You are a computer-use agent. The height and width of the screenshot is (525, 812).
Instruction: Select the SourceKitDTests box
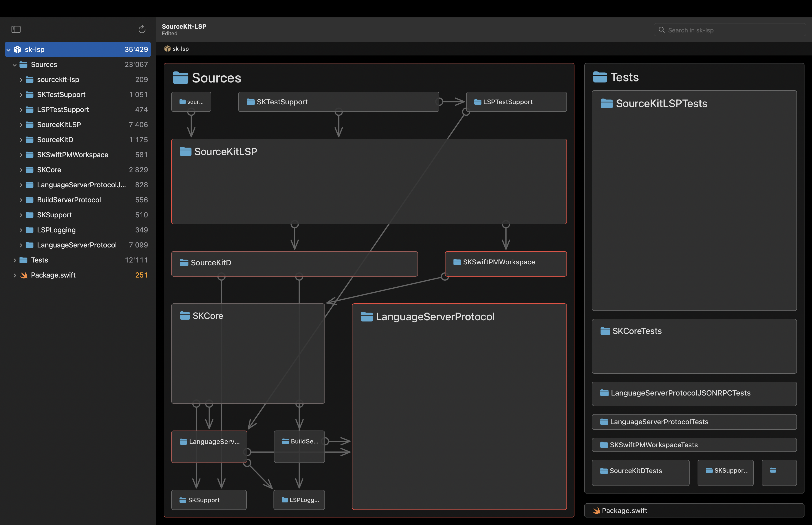641,473
